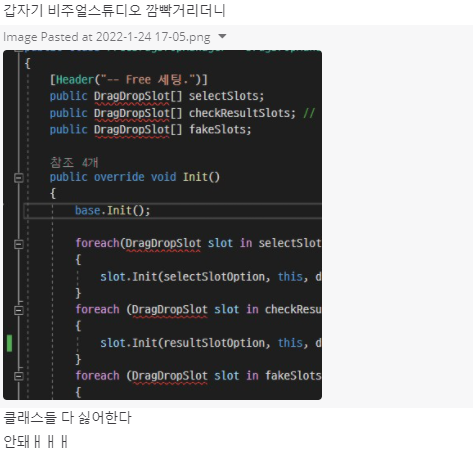
Task: Click the message '클래스들 다 싫어한다'
Action: point(68,417)
